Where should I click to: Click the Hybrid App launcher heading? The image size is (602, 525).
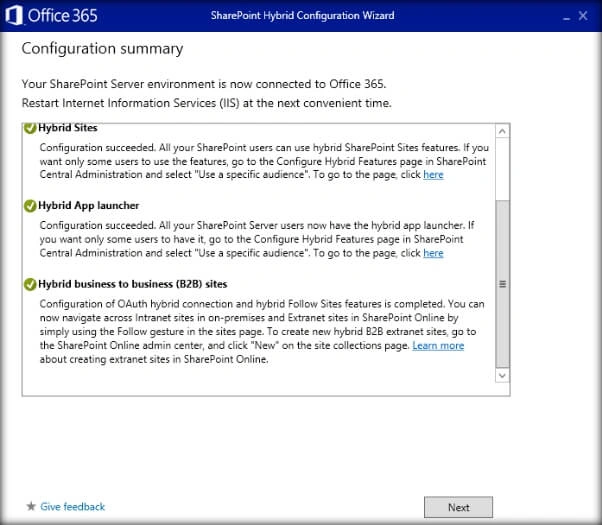[x=89, y=206]
